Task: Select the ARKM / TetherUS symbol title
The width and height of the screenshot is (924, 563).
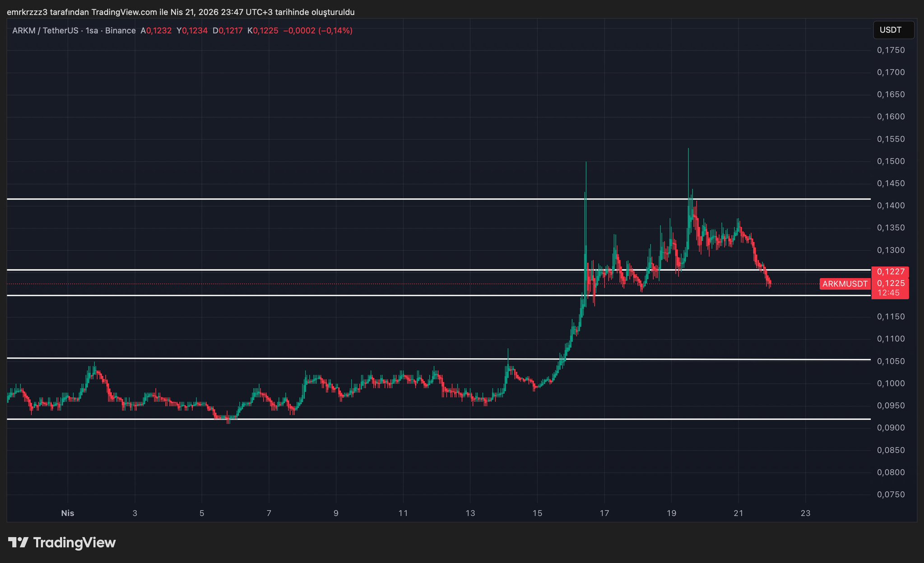Action: coord(46,31)
